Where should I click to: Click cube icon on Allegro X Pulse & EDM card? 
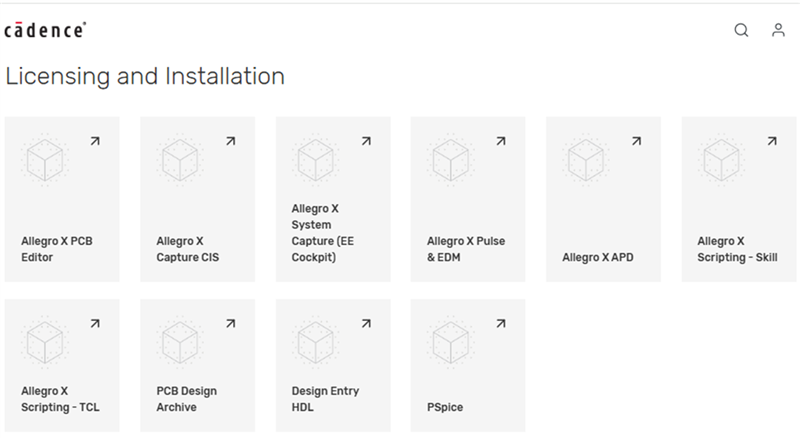(x=451, y=160)
